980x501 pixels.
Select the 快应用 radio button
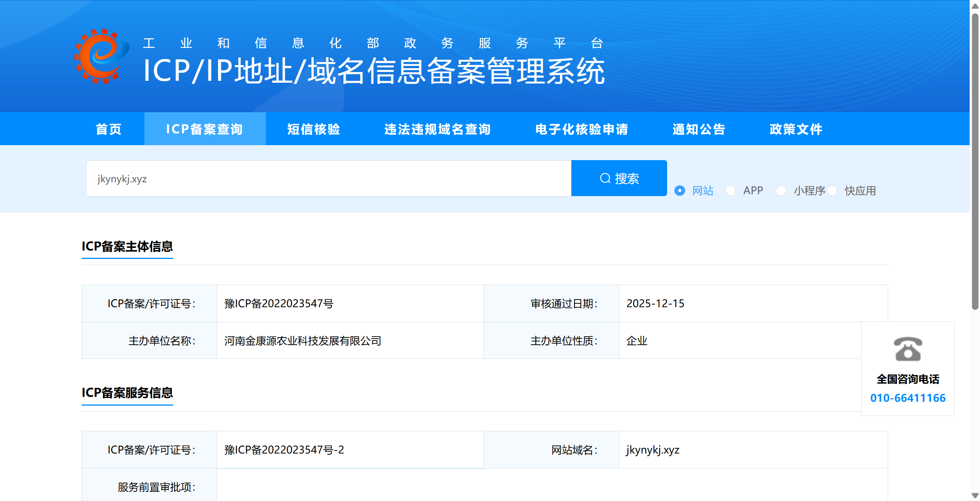[x=832, y=190]
